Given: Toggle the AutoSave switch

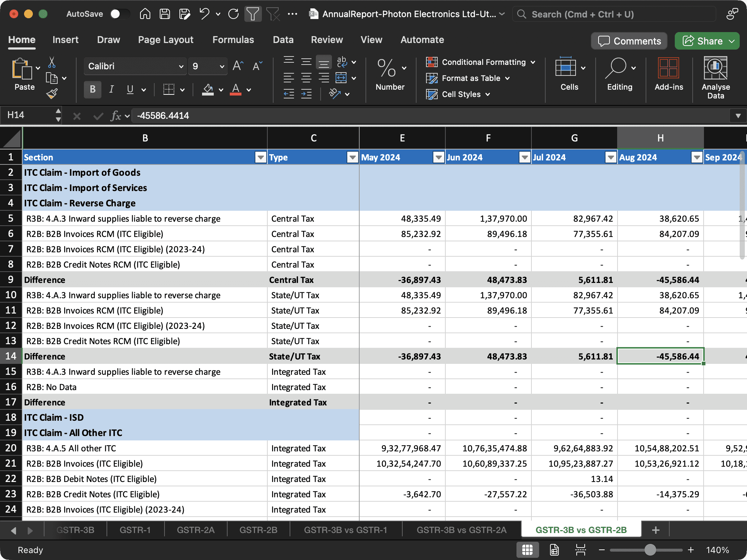Looking at the screenshot, I should 120,14.
